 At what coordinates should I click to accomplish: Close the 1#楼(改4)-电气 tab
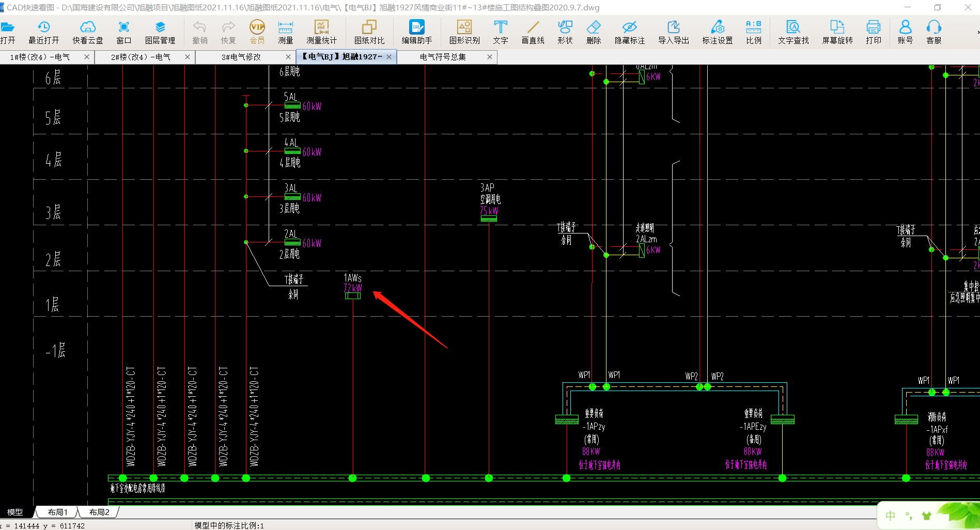click(87, 57)
